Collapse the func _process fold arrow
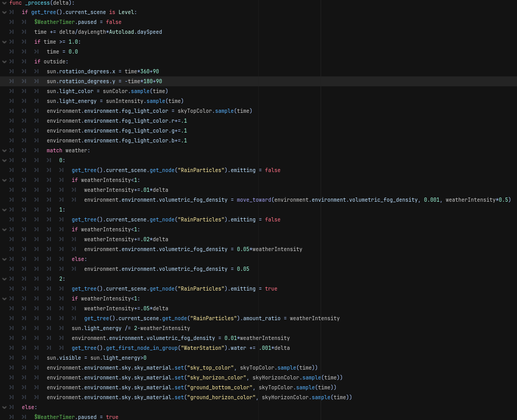Image resolution: width=517 pixels, height=420 pixels. [4, 3]
